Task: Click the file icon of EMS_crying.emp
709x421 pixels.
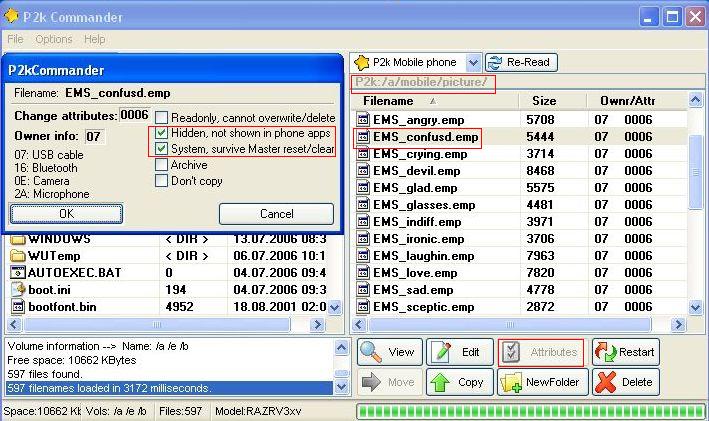Action: point(363,154)
